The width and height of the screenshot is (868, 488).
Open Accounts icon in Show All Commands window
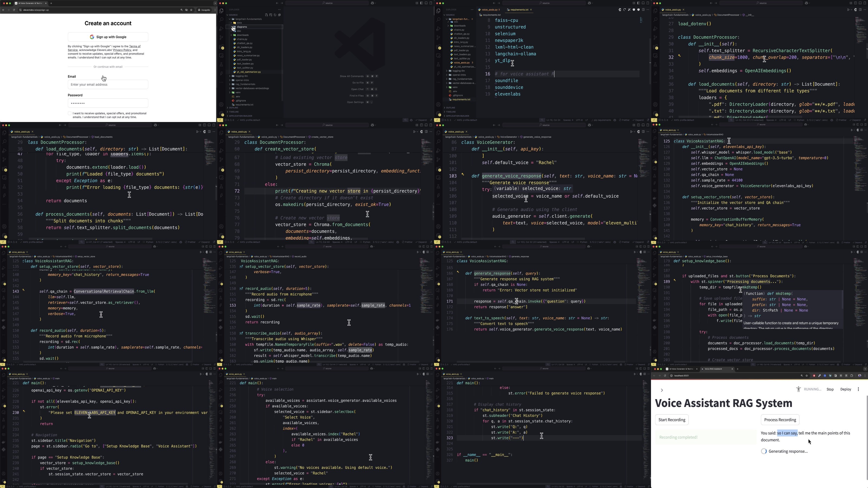(x=221, y=105)
